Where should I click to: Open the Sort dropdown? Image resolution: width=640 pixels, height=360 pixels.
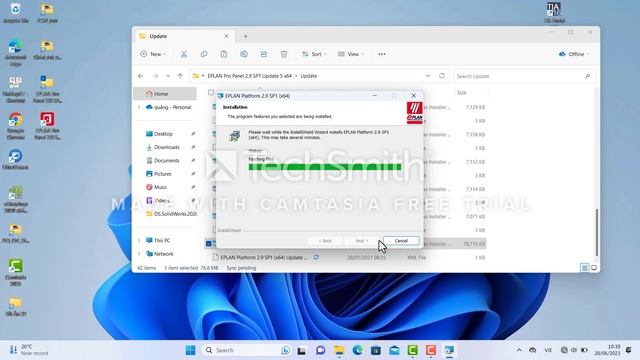point(314,54)
